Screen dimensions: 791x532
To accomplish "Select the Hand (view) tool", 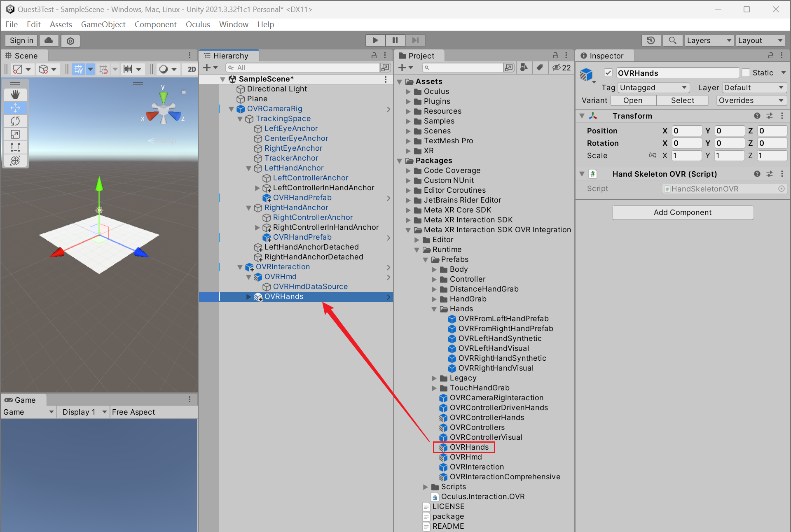I will pyautogui.click(x=15, y=95).
